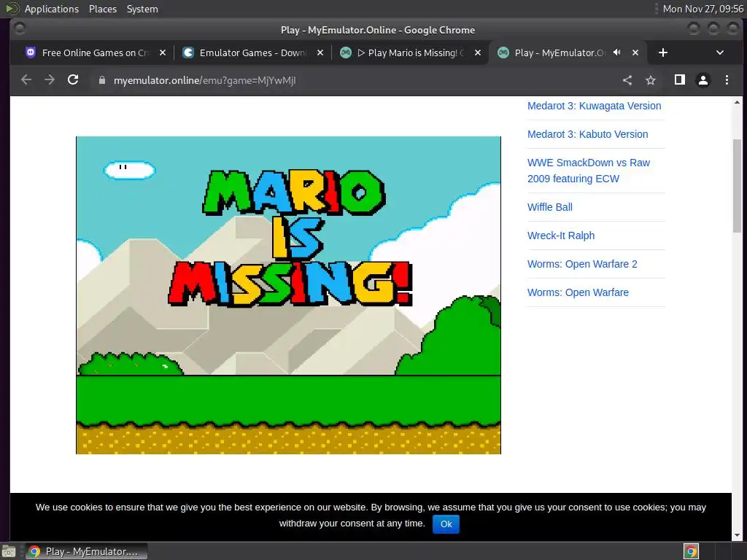Reload the myemulator.online page
Screen dimensions: 747x560
73,80
